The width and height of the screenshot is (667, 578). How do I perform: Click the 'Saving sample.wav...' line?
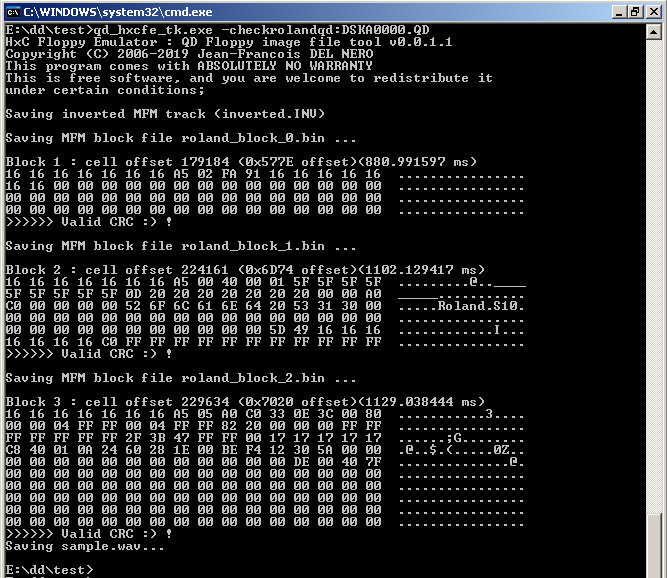[85, 546]
